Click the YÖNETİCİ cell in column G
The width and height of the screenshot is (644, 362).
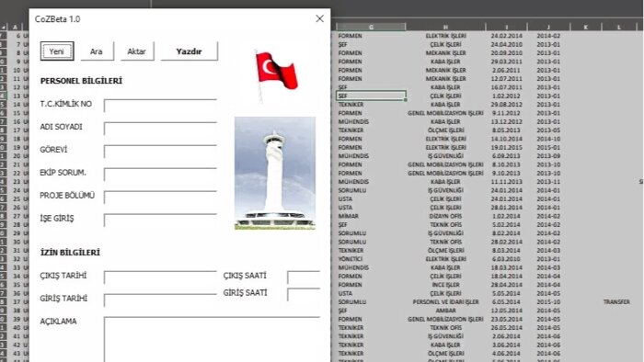(x=351, y=259)
